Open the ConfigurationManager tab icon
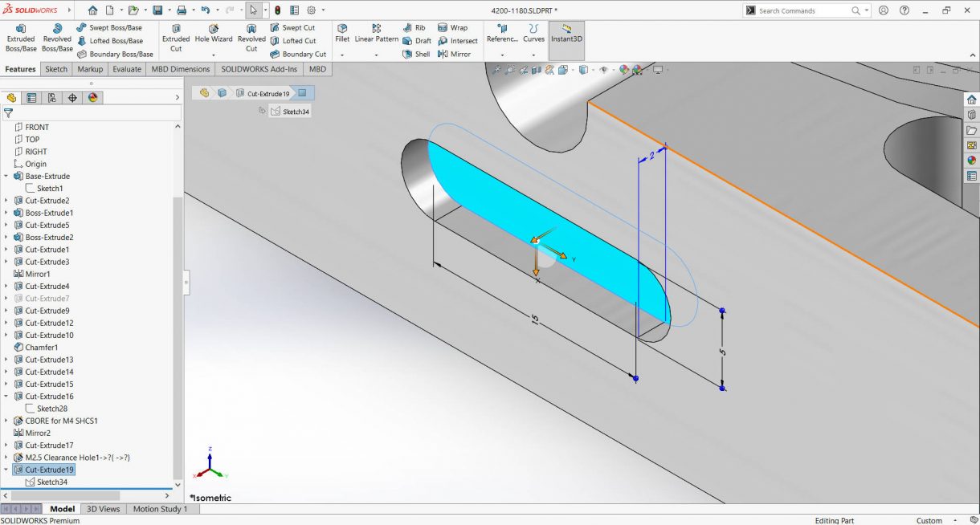980x525 pixels. tap(52, 98)
